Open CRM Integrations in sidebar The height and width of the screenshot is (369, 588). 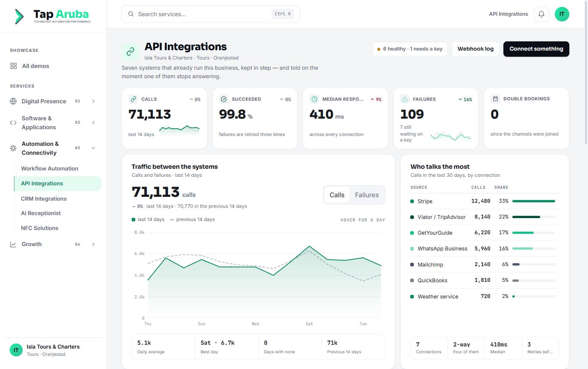click(58, 199)
